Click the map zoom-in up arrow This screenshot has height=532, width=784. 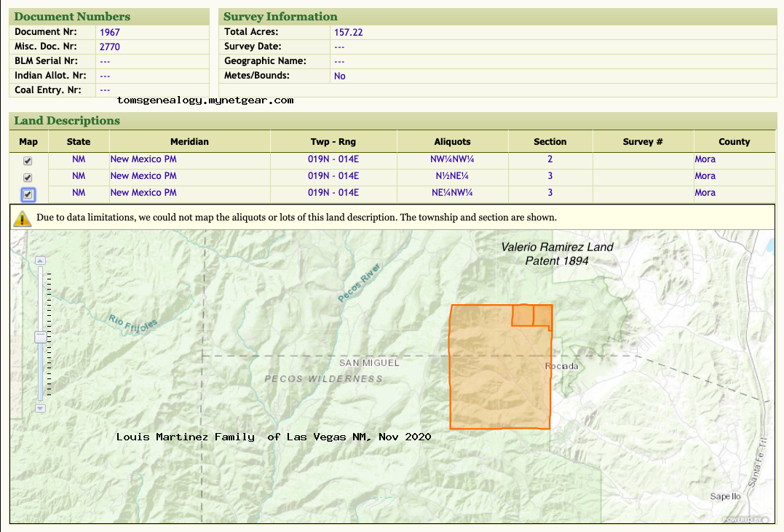[41, 261]
